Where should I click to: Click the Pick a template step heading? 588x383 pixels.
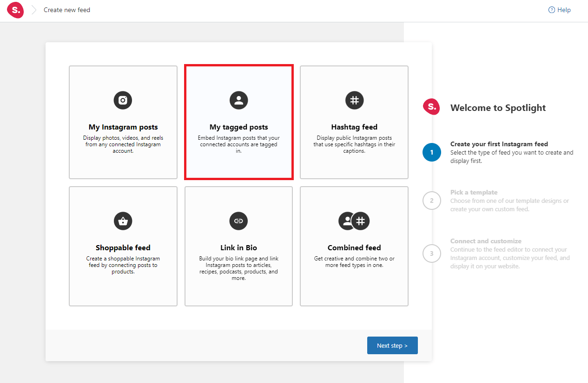pyautogui.click(x=474, y=192)
